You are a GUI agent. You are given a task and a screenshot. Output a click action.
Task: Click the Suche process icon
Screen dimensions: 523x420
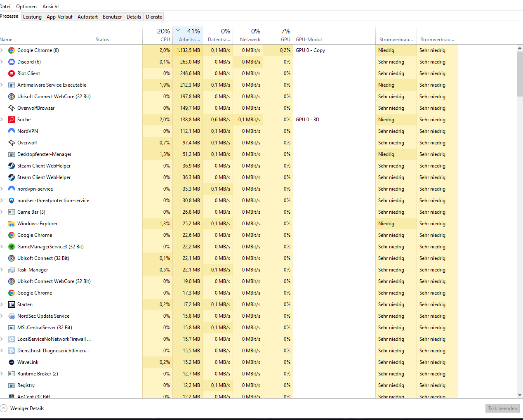coord(12,120)
